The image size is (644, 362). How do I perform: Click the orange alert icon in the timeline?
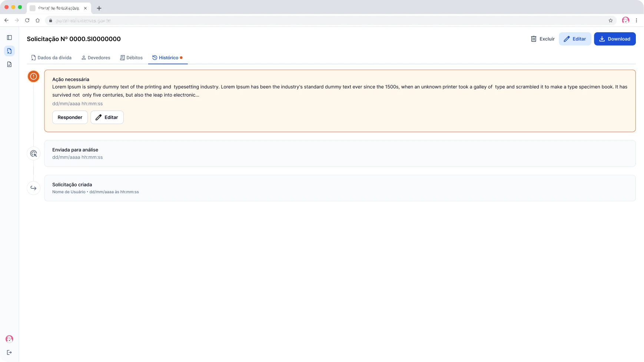tap(33, 76)
